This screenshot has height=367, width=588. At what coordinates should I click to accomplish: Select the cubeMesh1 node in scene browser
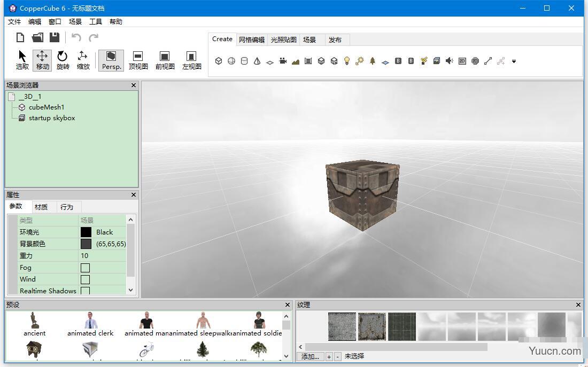click(47, 107)
